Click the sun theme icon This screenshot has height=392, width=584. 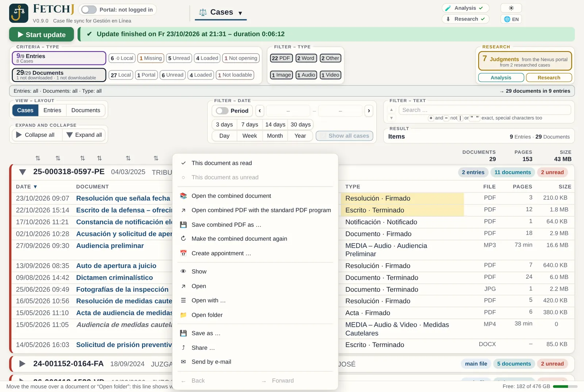(x=511, y=8)
